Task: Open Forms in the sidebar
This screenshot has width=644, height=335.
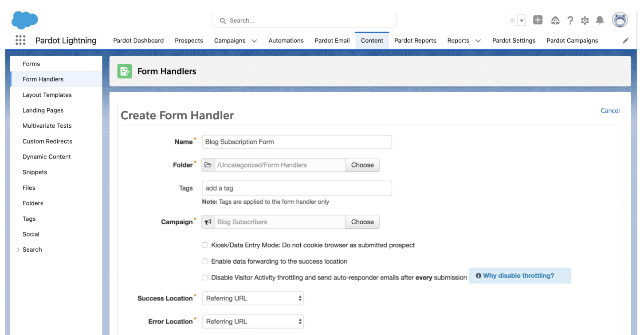Action: 56,64
